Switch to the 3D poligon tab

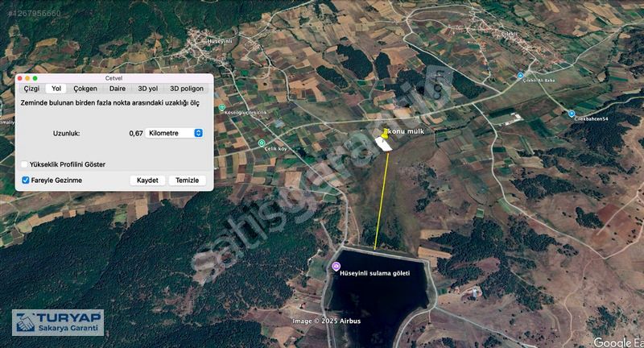pos(187,89)
